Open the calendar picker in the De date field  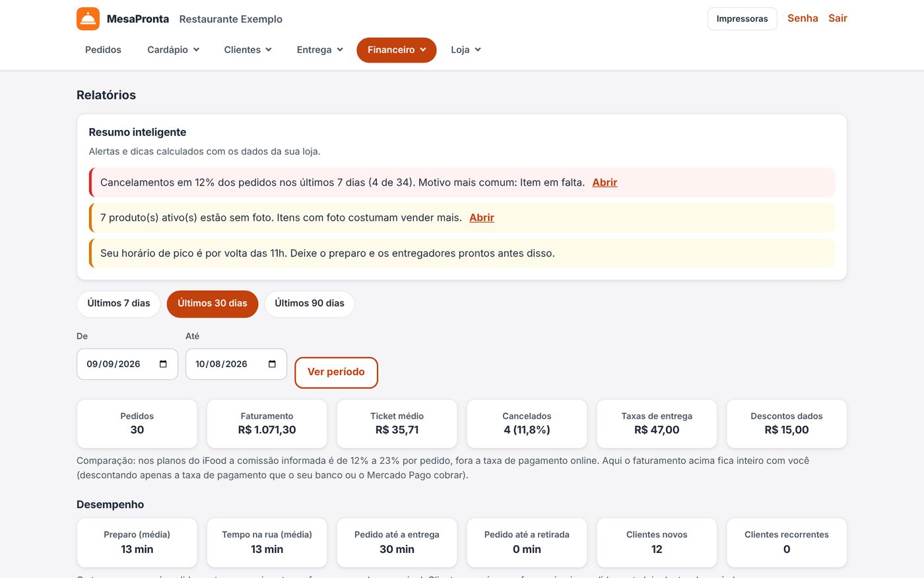pos(163,364)
